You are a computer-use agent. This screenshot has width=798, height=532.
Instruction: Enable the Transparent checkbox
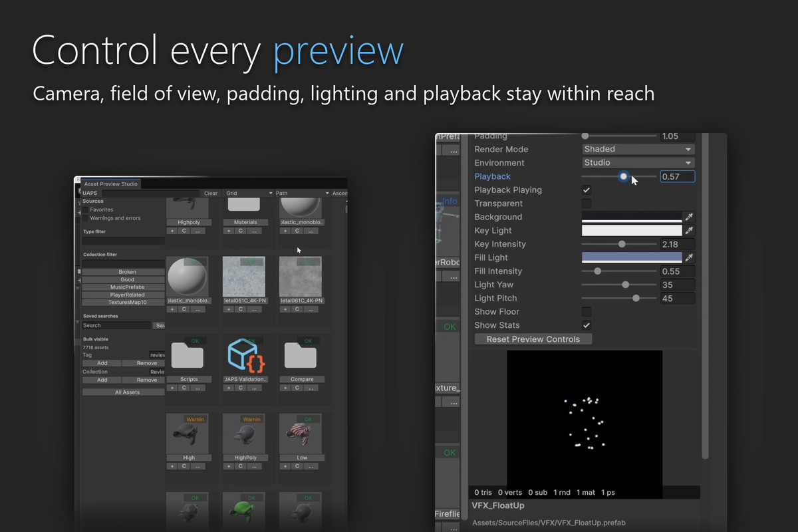(587, 203)
